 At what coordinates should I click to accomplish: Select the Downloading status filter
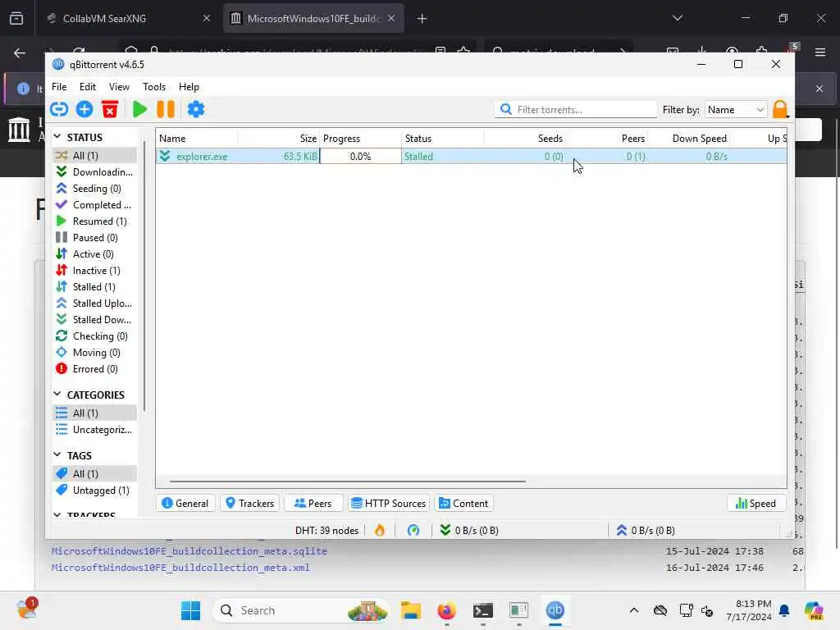pos(94,172)
